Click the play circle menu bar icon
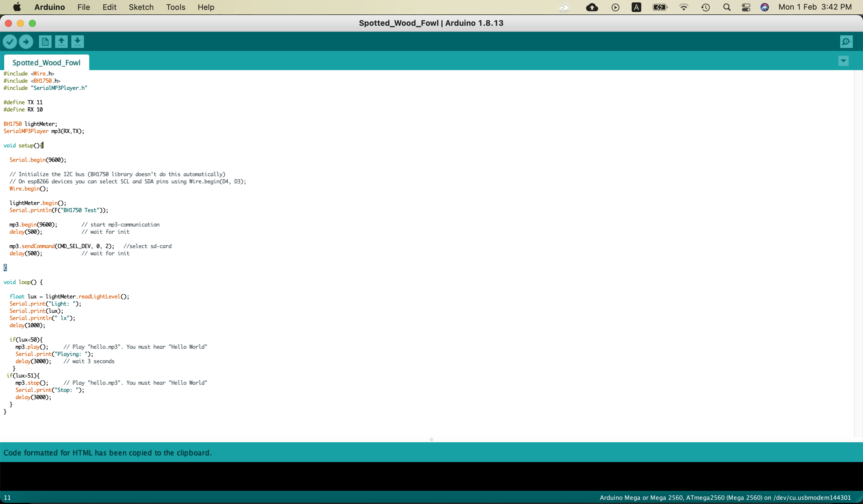Image resolution: width=863 pixels, height=504 pixels. [x=615, y=7]
